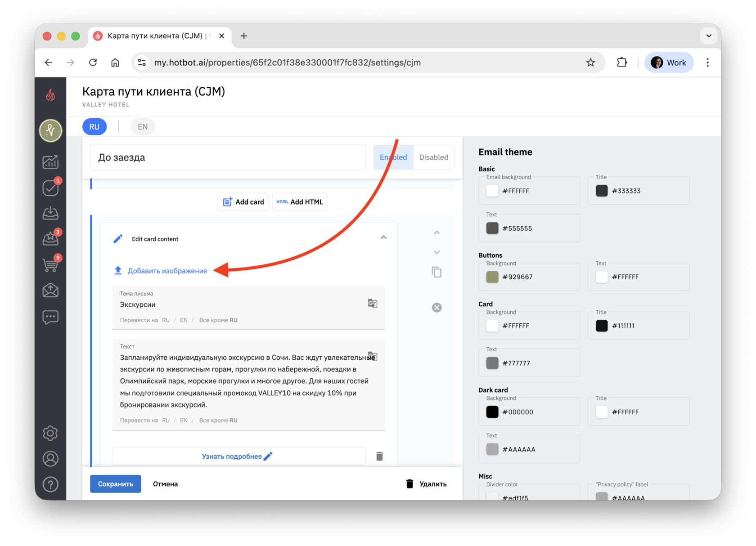
Task: Switch to the RU language tab
Action: pyautogui.click(x=94, y=127)
